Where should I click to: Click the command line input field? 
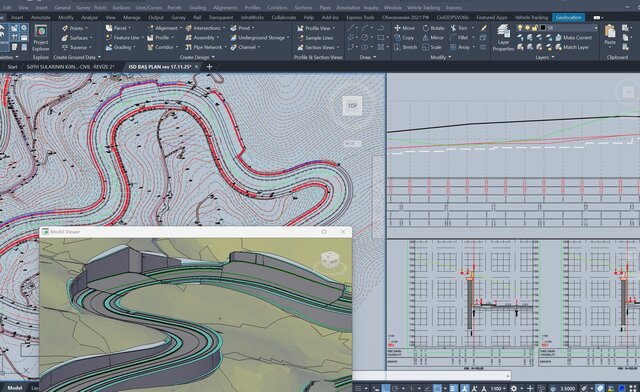431,375
